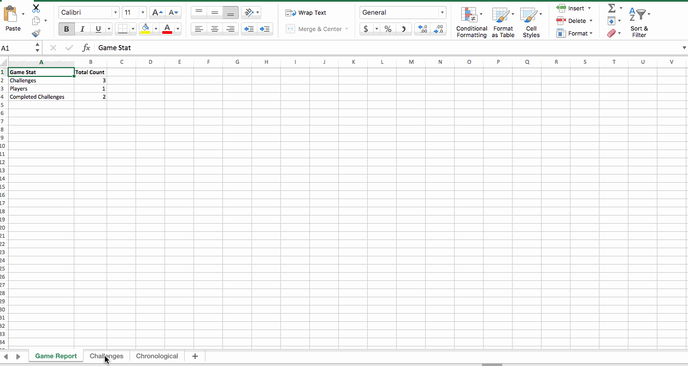Open the Paste options dropdown arrow

(x=23, y=14)
